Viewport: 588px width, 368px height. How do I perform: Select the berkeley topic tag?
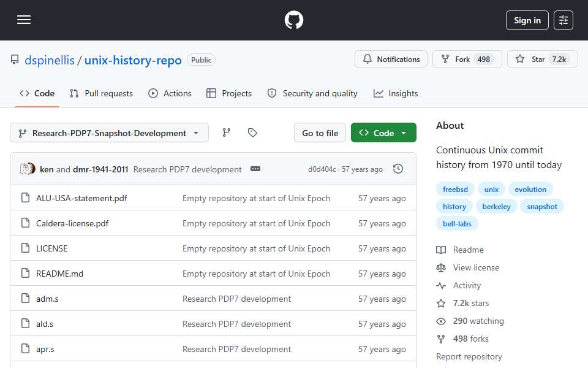click(496, 207)
